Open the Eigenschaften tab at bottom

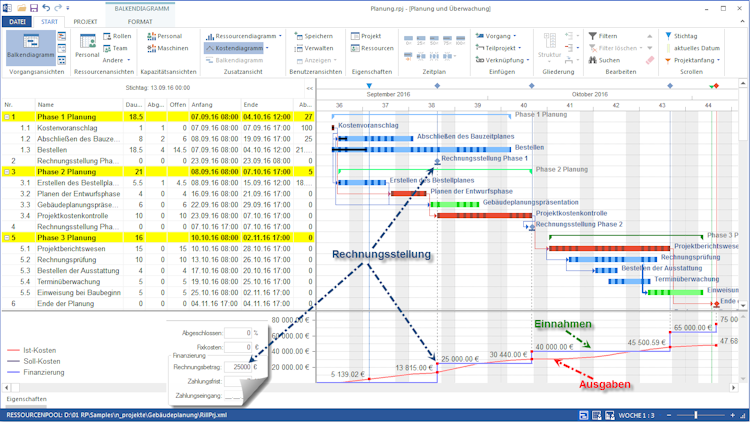(26, 399)
